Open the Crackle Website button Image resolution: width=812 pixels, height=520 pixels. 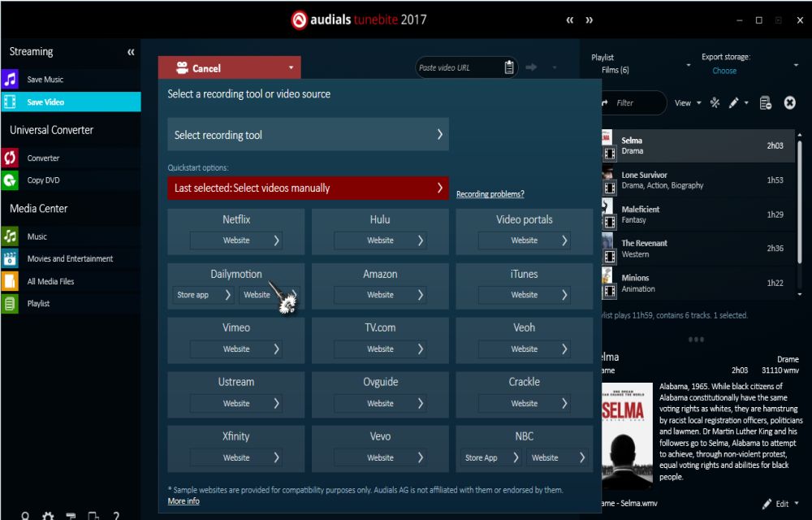point(524,404)
